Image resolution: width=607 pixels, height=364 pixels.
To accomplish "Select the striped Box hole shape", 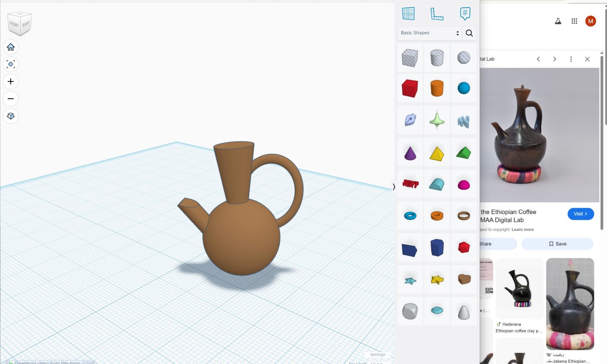I will coord(410,58).
